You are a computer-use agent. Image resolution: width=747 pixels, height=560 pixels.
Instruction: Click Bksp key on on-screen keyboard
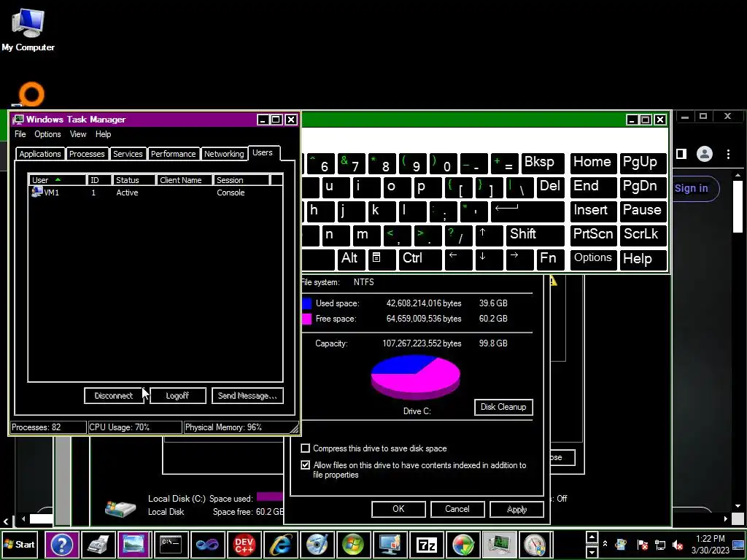pos(543,163)
